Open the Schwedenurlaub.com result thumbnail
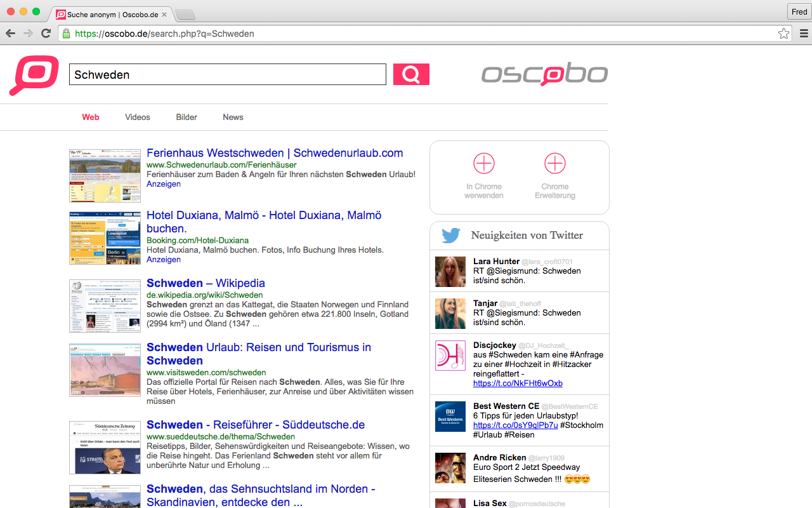Viewport: 812px width, 508px height. click(105, 176)
